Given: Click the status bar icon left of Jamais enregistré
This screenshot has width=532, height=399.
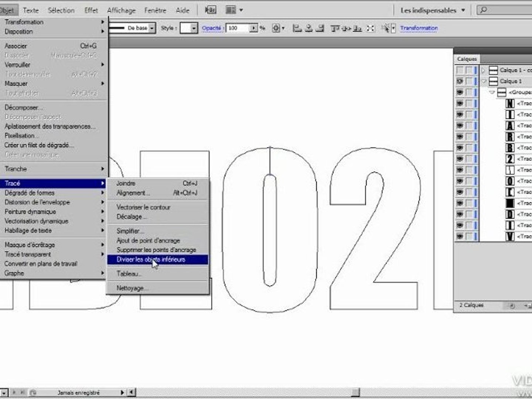Looking at the screenshot, I should click(x=33, y=392).
